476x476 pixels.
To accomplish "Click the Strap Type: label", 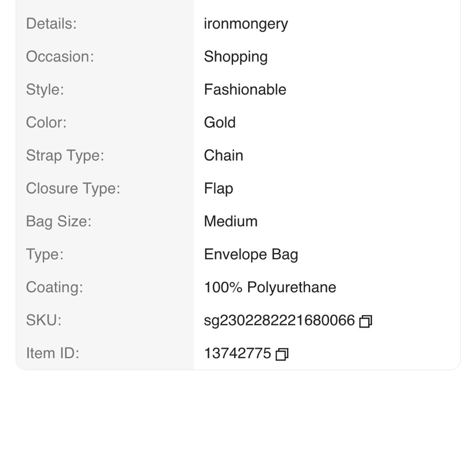I will pos(65,156).
